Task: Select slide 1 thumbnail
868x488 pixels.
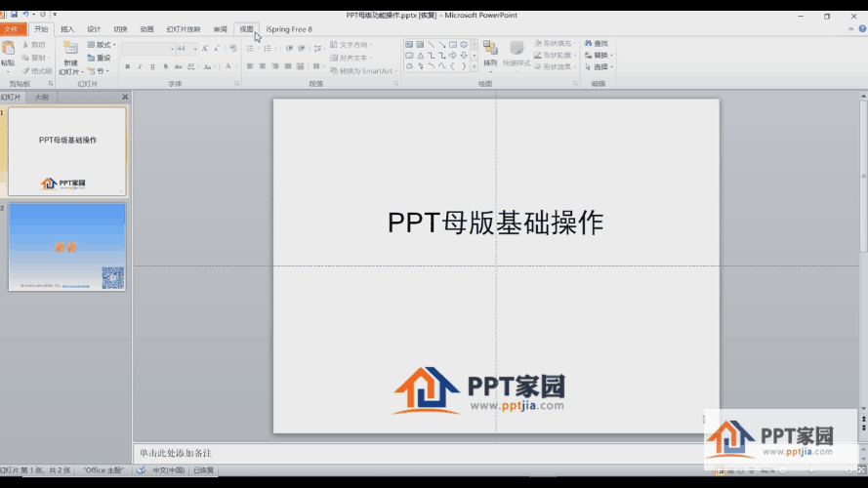Action: point(67,151)
